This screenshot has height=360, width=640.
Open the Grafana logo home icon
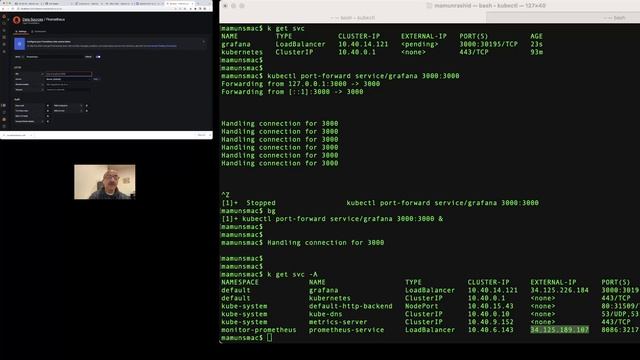click(x=4, y=16)
